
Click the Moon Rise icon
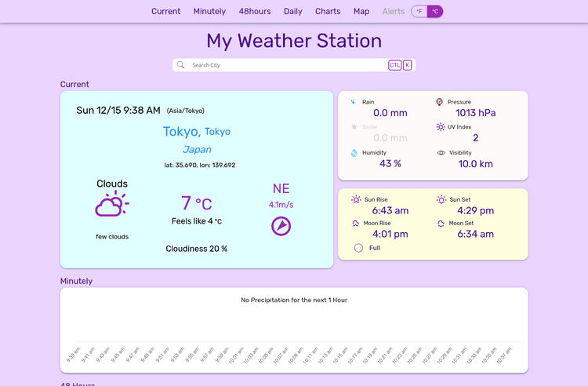click(x=355, y=223)
